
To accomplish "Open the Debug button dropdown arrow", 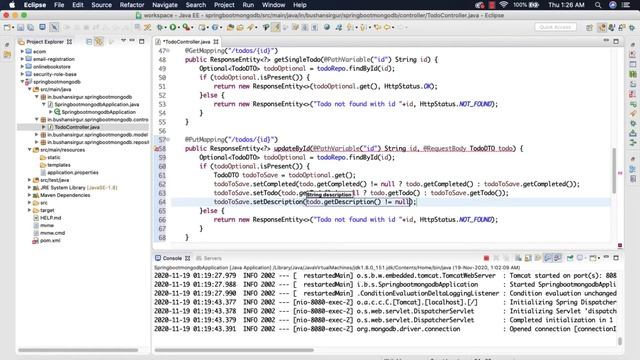I will 165,28.
